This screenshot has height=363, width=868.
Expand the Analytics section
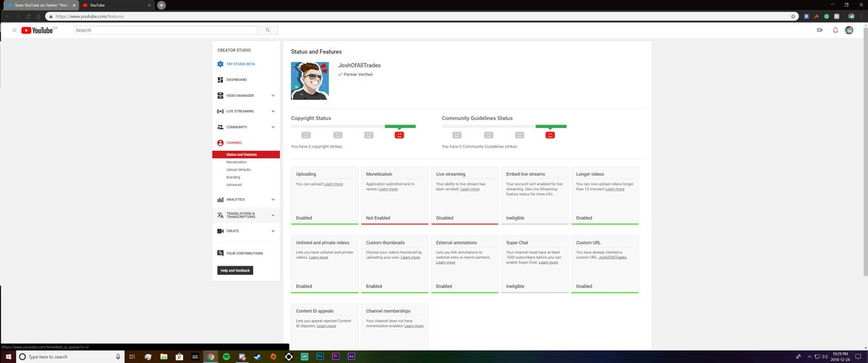point(273,200)
